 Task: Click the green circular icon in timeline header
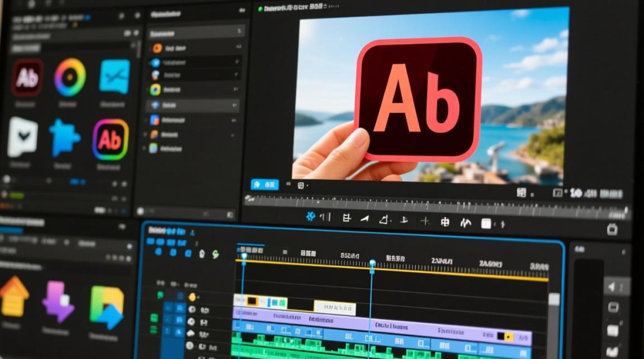[215, 254]
